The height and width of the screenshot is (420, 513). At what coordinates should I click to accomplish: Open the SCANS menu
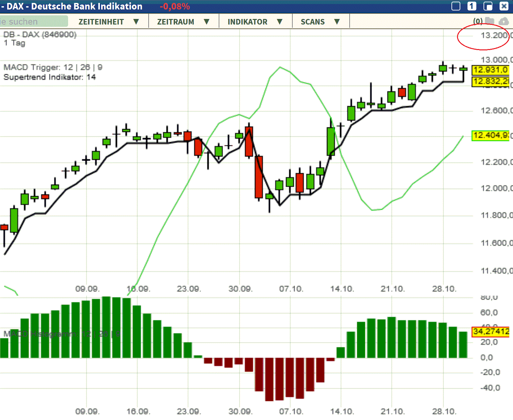coord(320,22)
